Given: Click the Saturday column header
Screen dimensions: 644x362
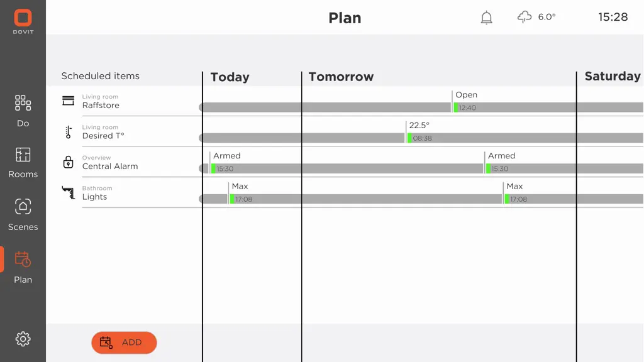Looking at the screenshot, I should (x=613, y=76).
